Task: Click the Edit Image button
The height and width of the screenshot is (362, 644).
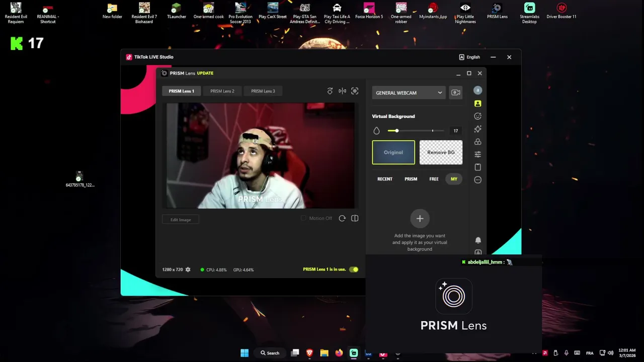Action: point(181,220)
